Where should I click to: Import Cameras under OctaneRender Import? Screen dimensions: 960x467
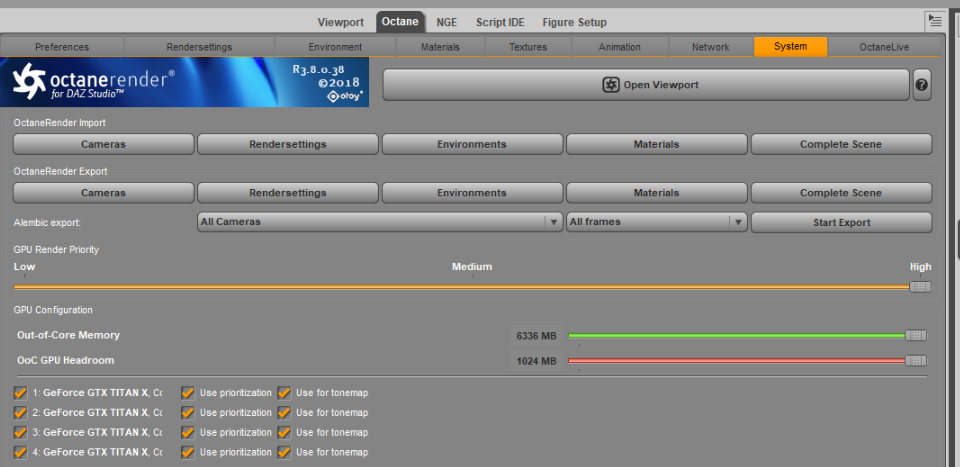click(x=103, y=144)
